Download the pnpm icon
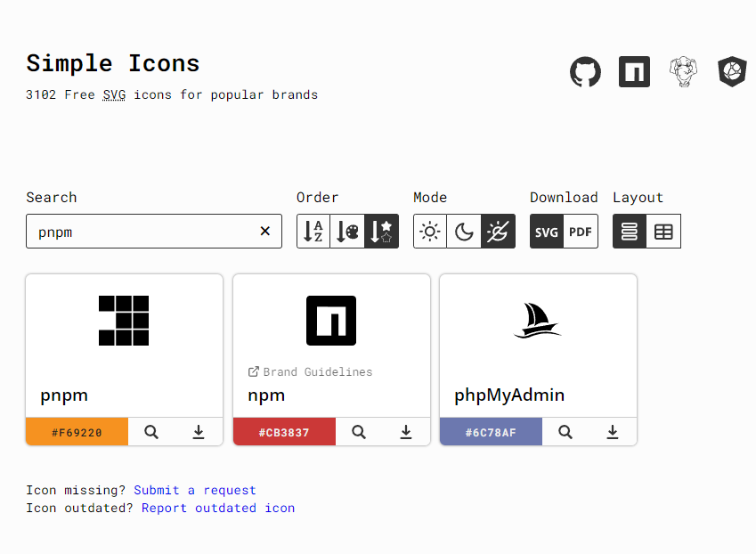 tap(199, 432)
